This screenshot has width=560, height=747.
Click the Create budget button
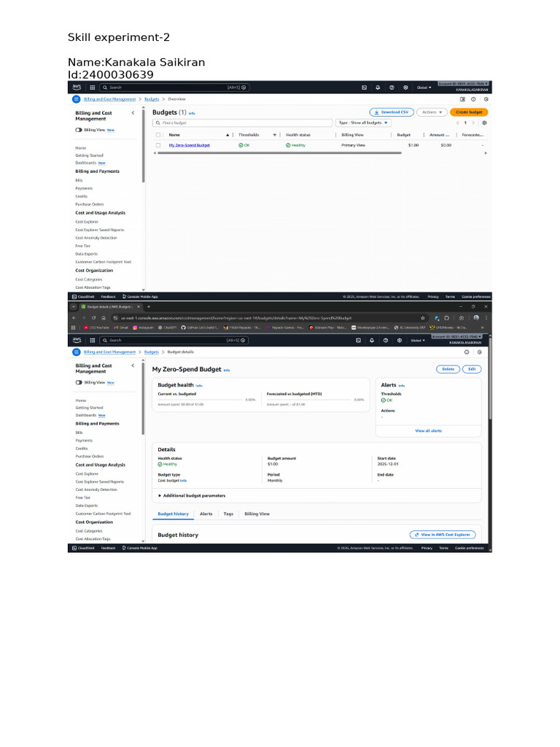469,112
